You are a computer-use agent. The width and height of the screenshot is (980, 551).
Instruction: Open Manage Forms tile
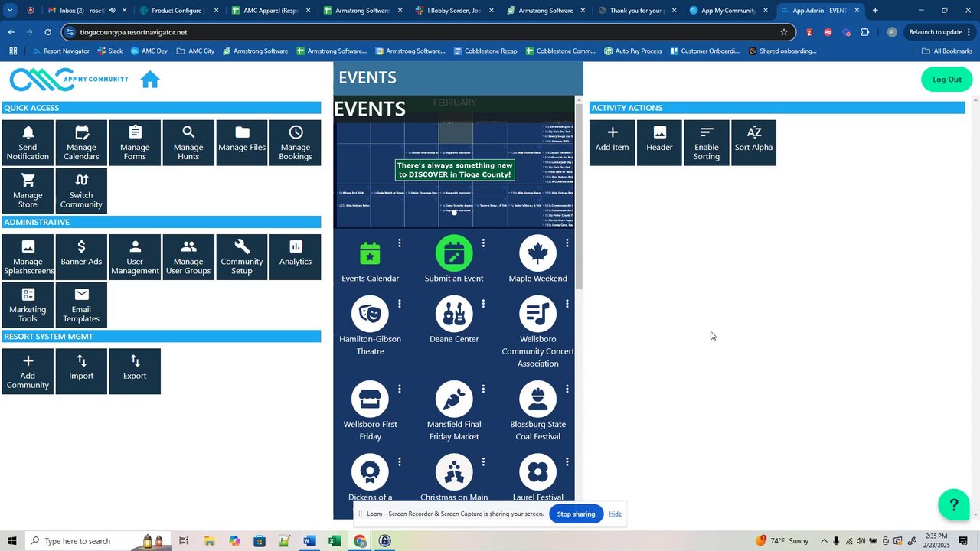(135, 142)
